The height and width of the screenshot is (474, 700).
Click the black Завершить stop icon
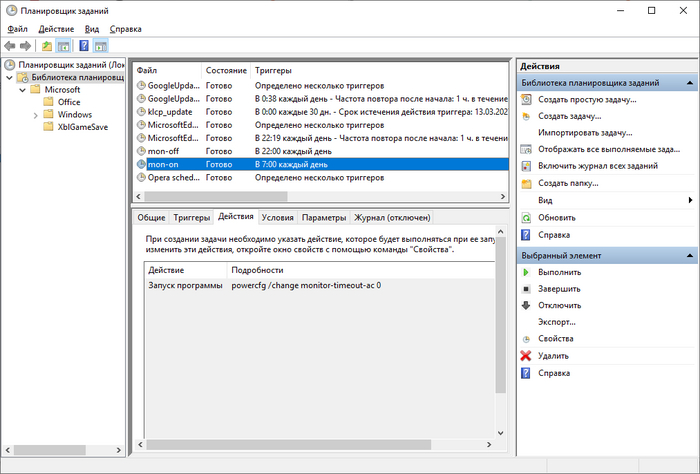[526, 289]
